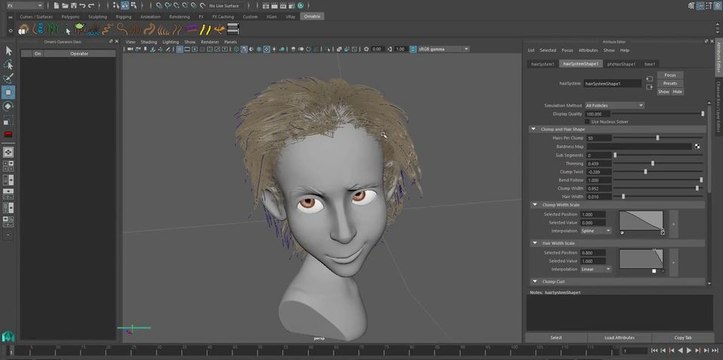
Task: Click the green strands Ornatrix shelf icon
Action: pos(54,30)
